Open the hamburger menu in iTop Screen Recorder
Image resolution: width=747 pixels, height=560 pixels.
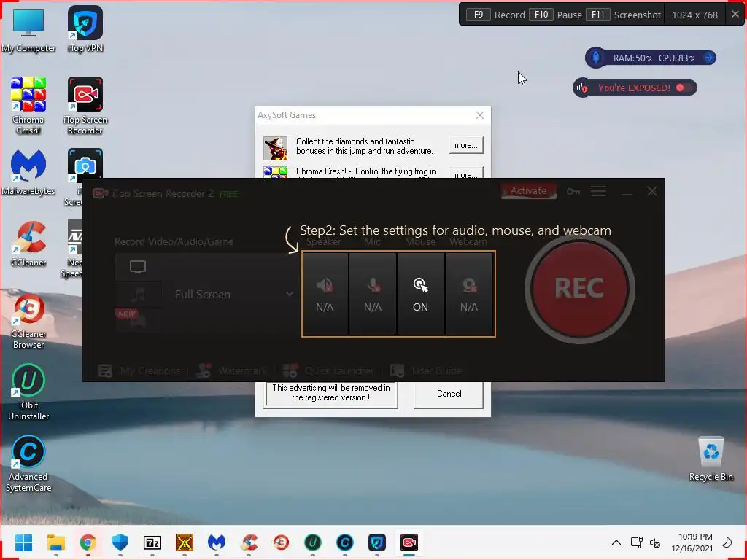(x=598, y=192)
